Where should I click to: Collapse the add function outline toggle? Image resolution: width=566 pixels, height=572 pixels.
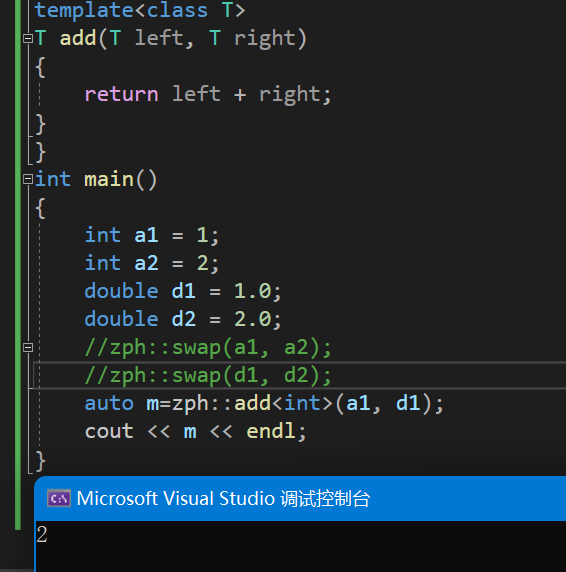(28, 38)
